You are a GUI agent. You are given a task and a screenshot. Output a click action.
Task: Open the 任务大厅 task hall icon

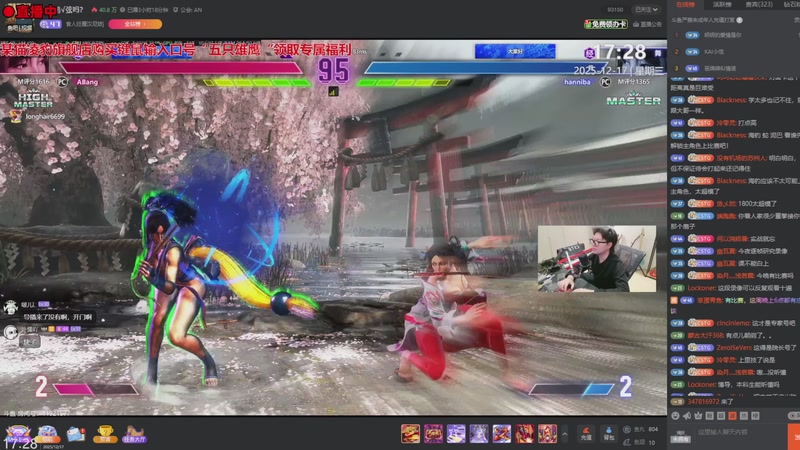(134, 434)
